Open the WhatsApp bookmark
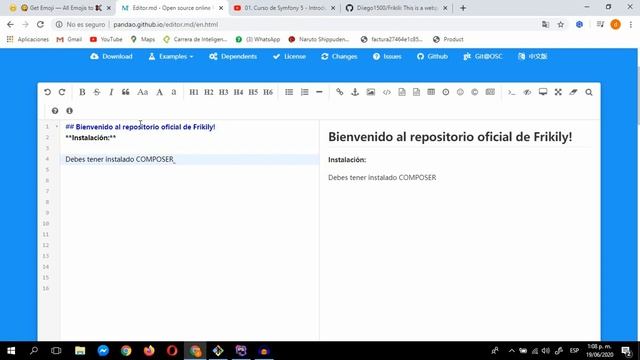Screen dimensions: 640x360 click(258, 39)
